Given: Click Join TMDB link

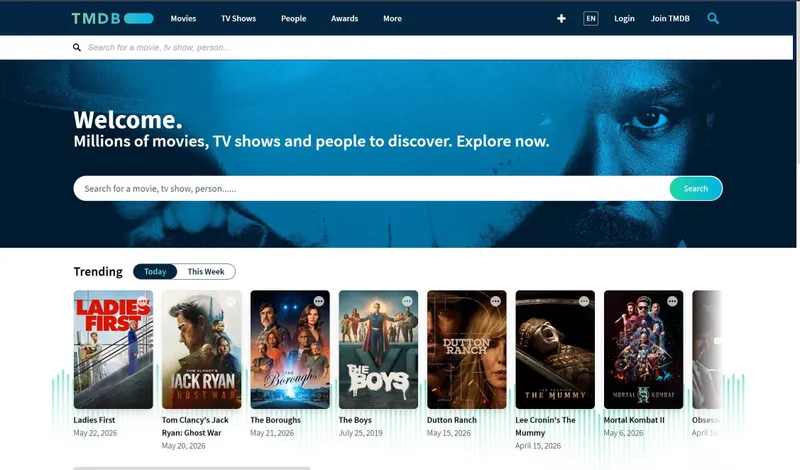Looking at the screenshot, I should (670, 18).
